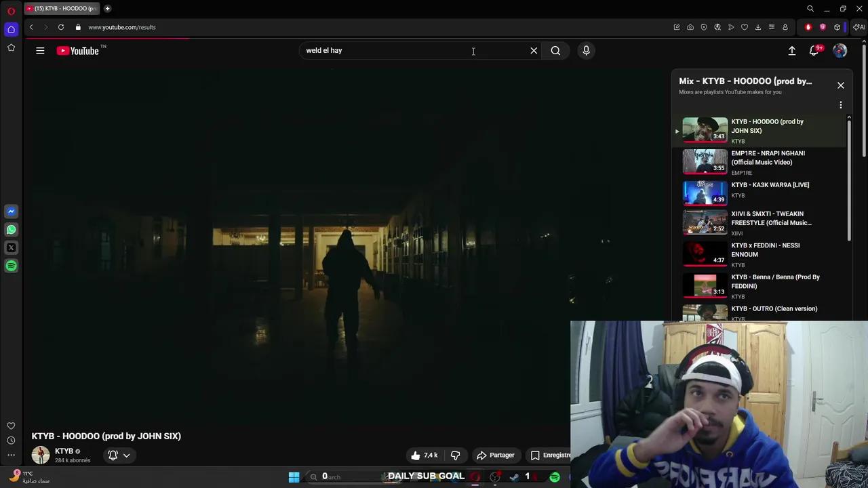868x488 pixels.
Task: Toggle the notification bell for KTYB subscription
Action: 113,455
